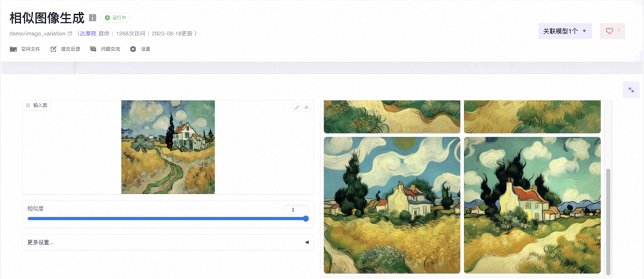
Task: Click the 达摩院 provider link
Action: click(86, 34)
